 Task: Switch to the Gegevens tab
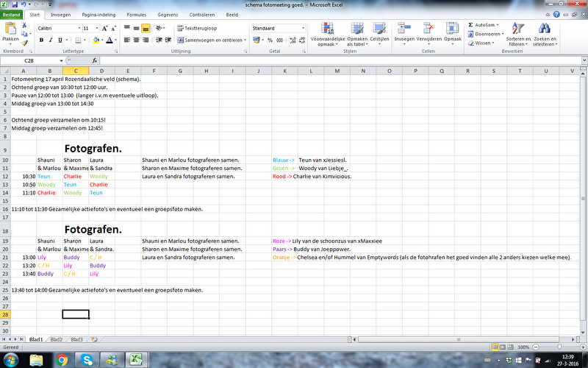click(168, 15)
